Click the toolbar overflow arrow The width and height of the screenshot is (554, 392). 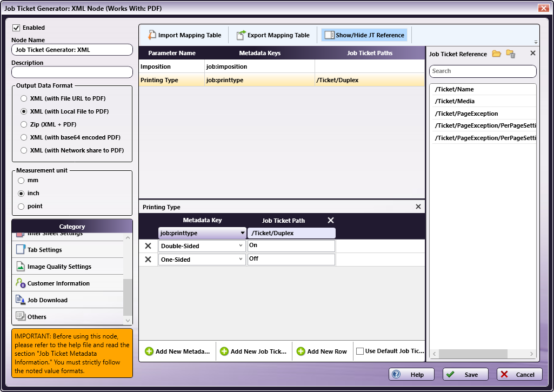tap(536, 42)
